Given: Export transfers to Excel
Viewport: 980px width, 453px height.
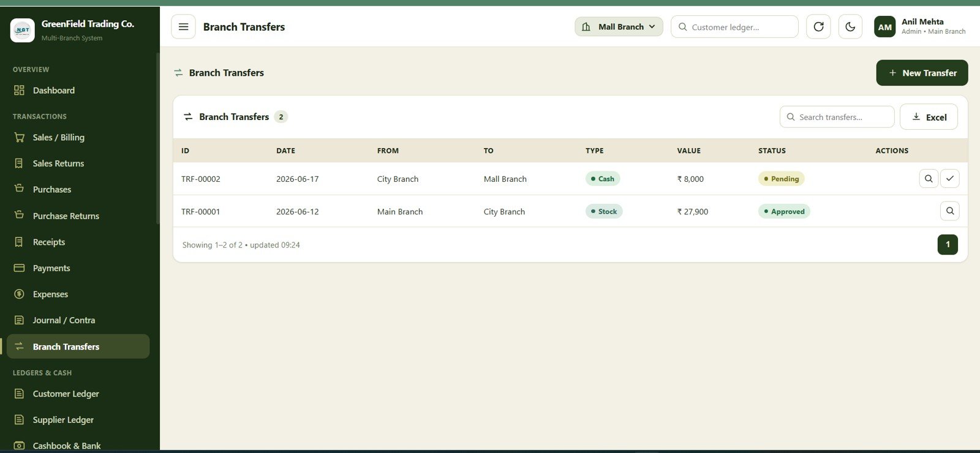Looking at the screenshot, I should pos(929,117).
